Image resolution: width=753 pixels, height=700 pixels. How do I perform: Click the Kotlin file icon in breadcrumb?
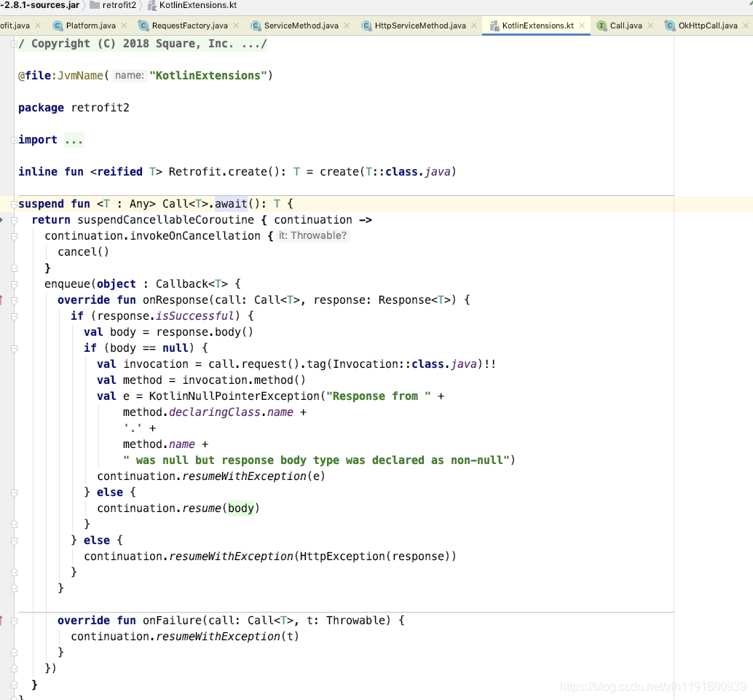[152, 5]
